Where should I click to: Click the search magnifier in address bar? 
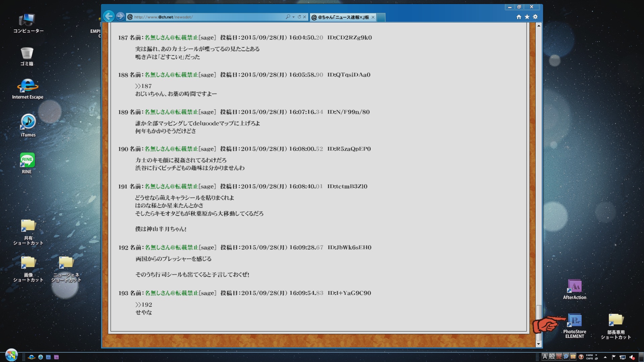(288, 17)
